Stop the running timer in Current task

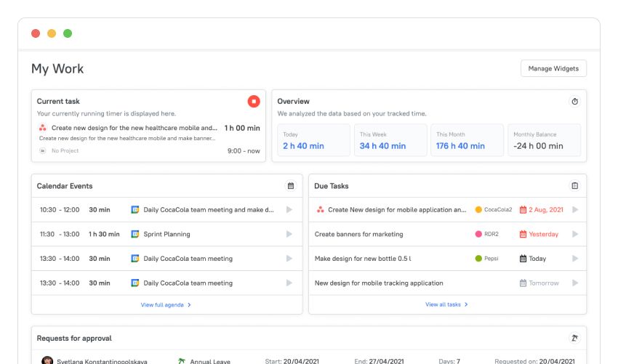[254, 101]
